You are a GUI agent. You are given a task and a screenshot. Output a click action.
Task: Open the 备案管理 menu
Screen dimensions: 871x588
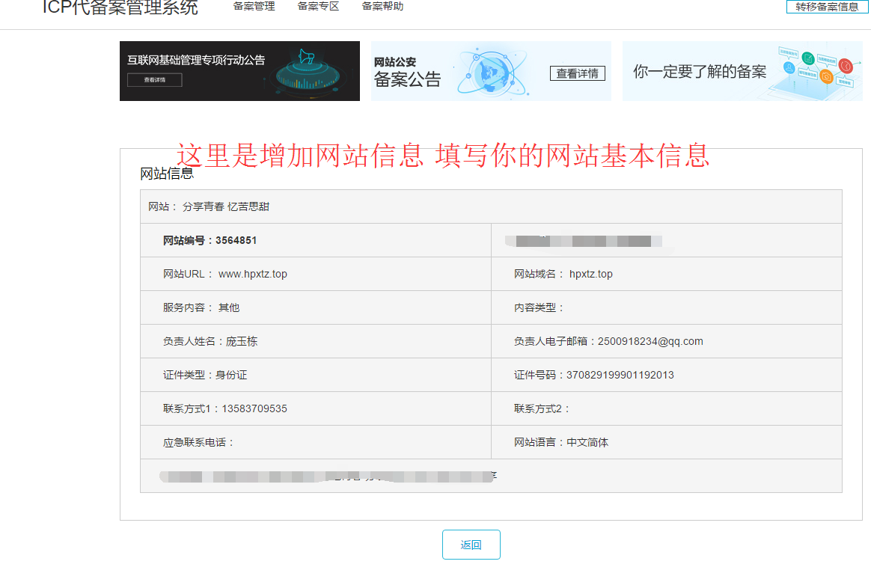pos(254,6)
